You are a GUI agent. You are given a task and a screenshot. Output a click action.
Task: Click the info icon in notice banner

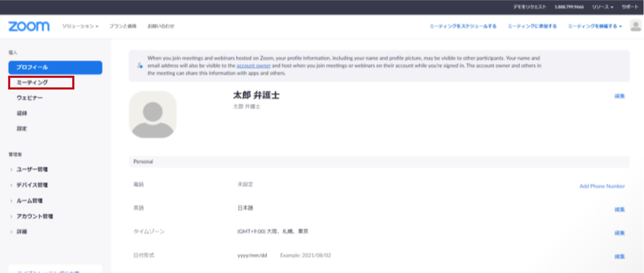coord(140,65)
